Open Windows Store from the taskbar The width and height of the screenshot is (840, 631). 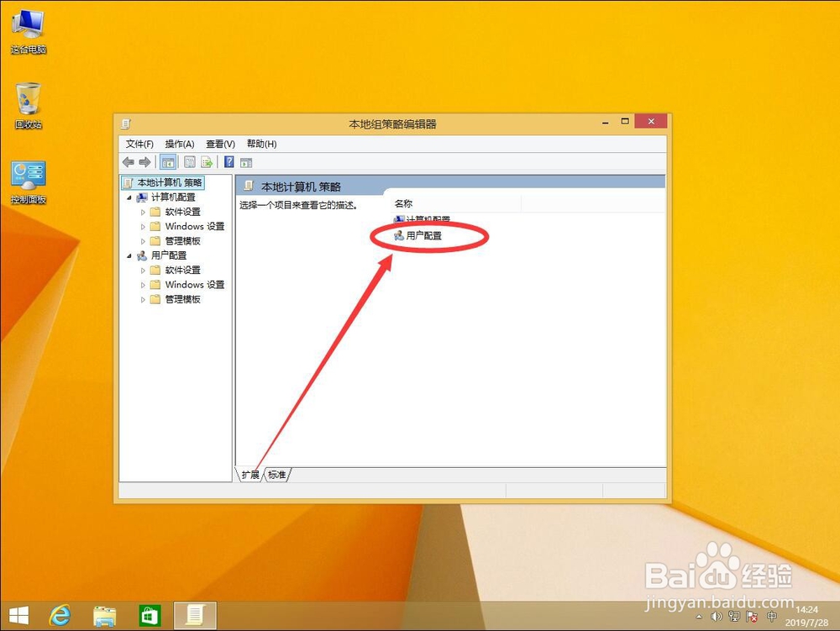(x=150, y=616)
